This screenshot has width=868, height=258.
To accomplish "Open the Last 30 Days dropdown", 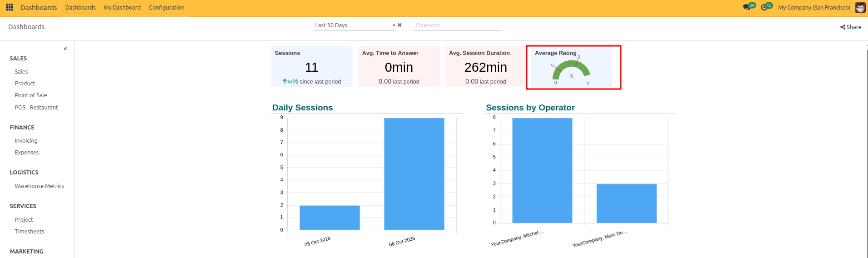I will pos(354,25).
